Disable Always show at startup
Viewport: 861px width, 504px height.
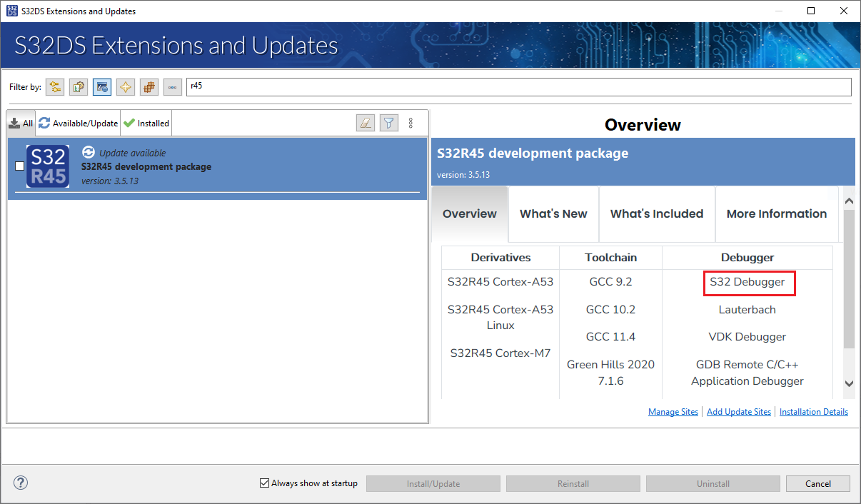[264, 483]
